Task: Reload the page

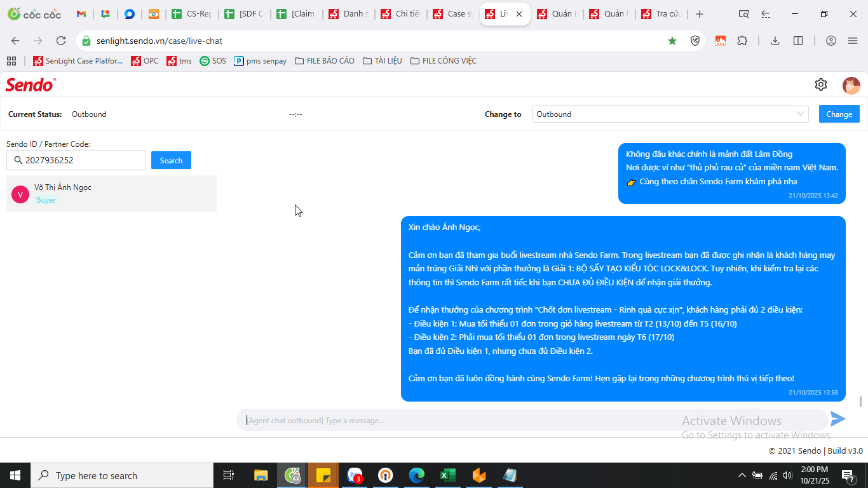Action: (x=61, y=41)
